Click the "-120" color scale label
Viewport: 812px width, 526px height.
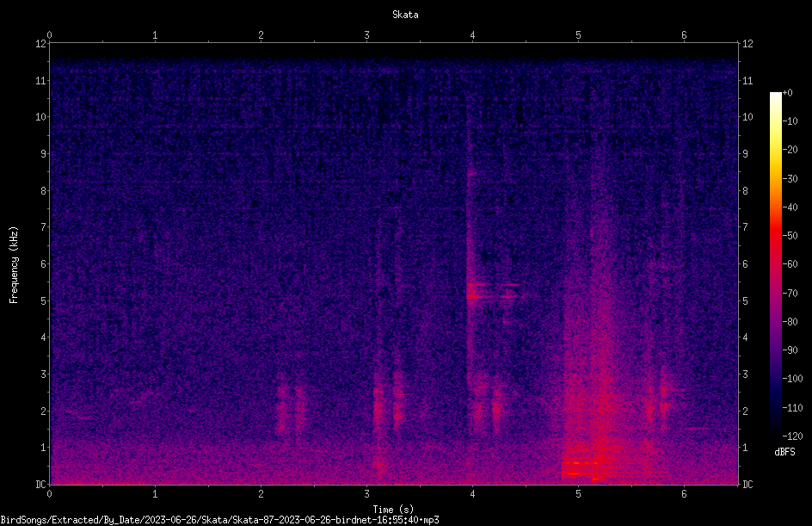793,436
